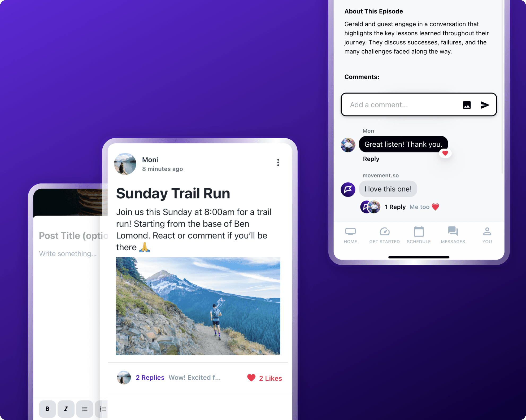Image resolution: width=526 pixels, height=420 pixels.
Task: Like the 'Me too' reply heart
Action: (435, 207)
